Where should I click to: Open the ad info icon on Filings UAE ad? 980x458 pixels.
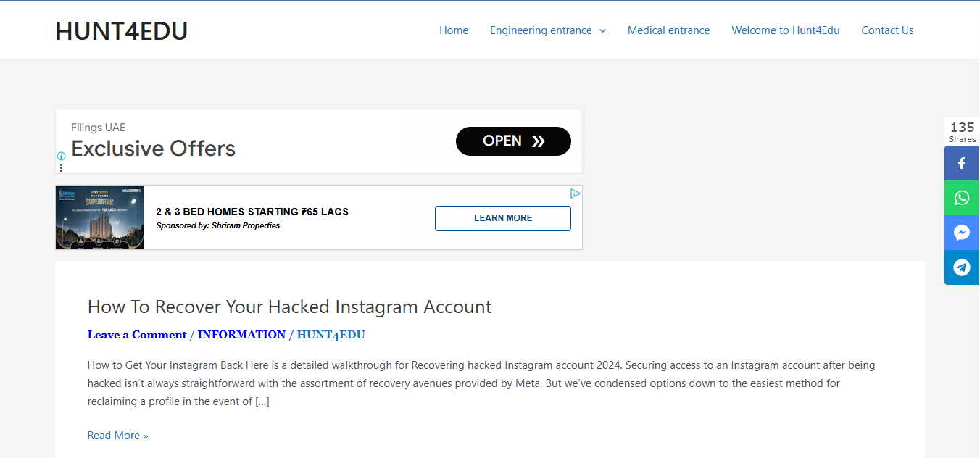pos(62,156)
